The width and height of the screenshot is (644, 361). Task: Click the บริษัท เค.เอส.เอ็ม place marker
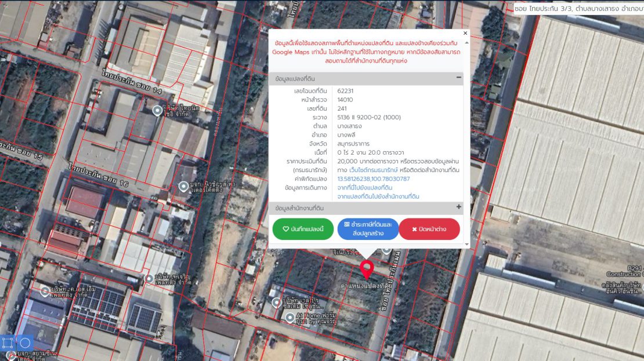[x=44, y=292]
